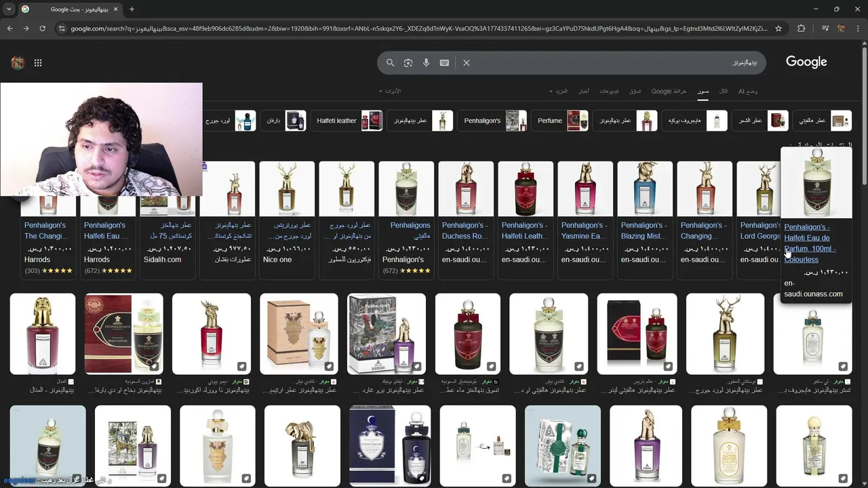Switch to the صور (Images) tab
The width and height of the screenshot is (868, 488).
coord(703,91)
